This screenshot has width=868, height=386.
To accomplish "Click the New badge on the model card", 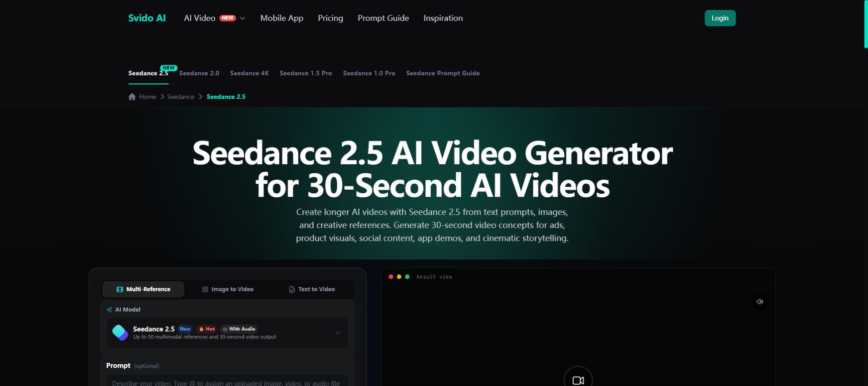I will [x=185, y=329].
